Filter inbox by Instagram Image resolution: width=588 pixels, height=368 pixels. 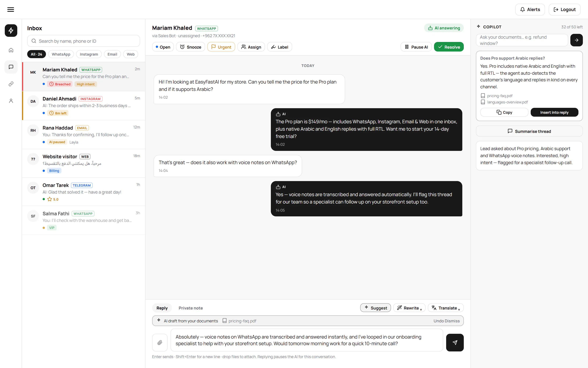tap(89, 54)
